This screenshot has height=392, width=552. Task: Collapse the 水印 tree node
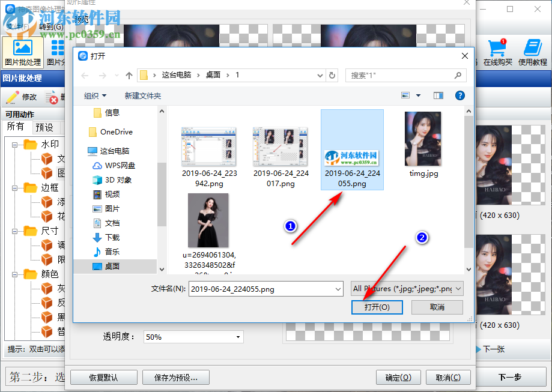point(14,145)
